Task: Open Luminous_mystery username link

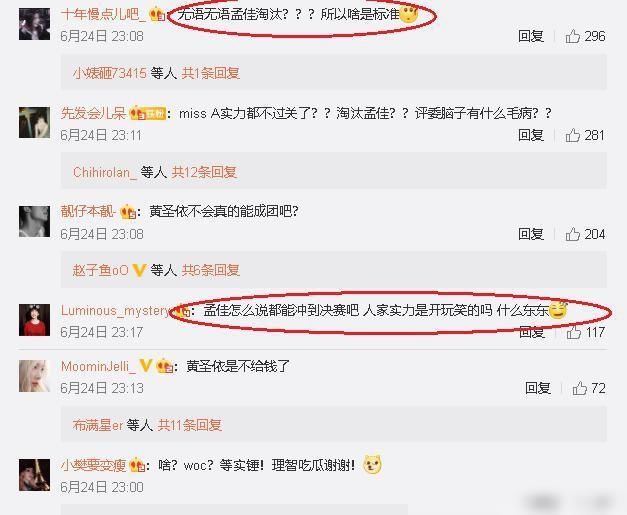Action: [116, 311]
